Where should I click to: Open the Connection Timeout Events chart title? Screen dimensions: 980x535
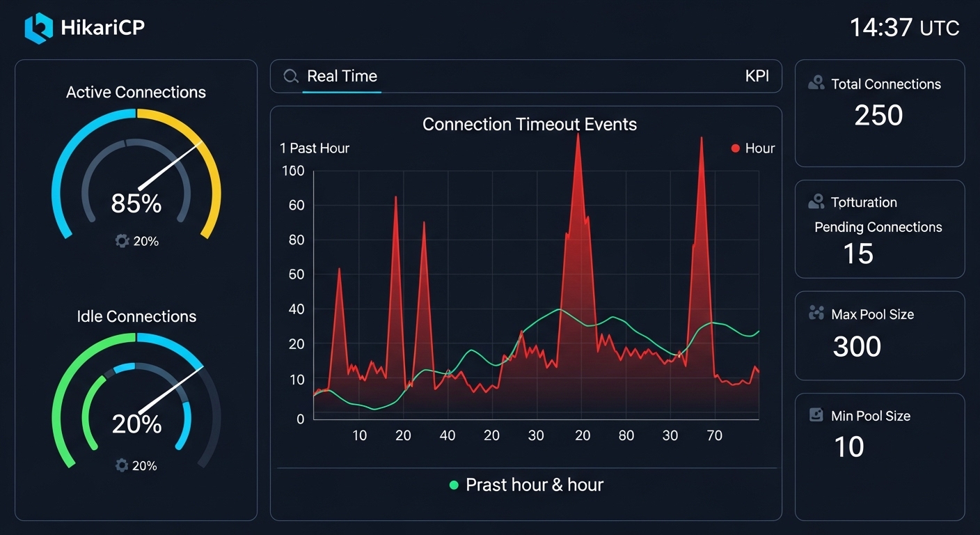point(530,124)
